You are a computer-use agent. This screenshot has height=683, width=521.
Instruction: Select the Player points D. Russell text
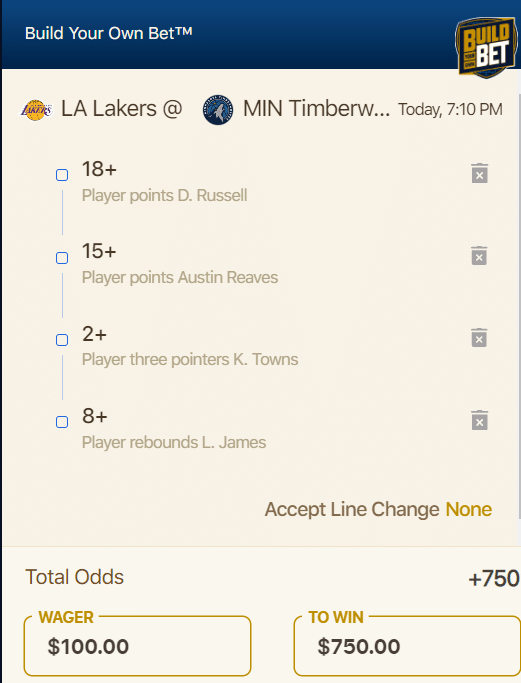[165, 196]
